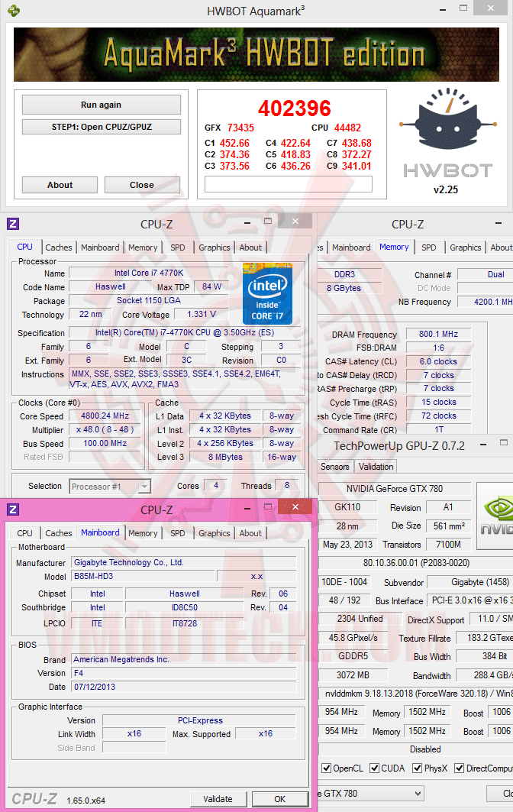The width and height of the screenshot is (513, 812).
Task: Click the Core Speed value 4800.24 MHz
Action: pyautogui.click(x=105, y=416)
